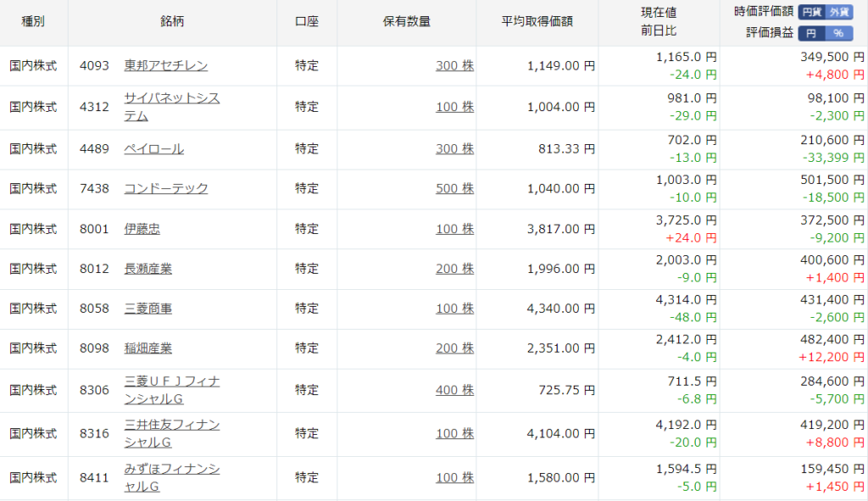This screenshot has height=501, width=868.
Task: Open 伊藤忠 stock link
Action: pos(142,229)
